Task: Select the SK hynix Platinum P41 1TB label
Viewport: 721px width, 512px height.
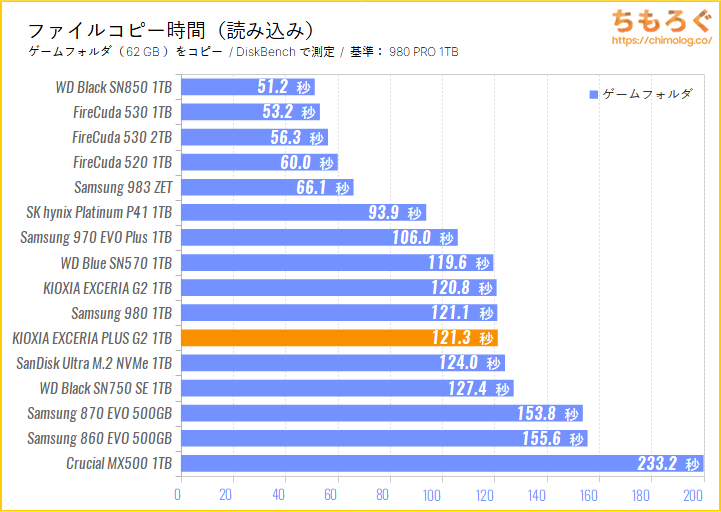Action: tap(99, 213)
